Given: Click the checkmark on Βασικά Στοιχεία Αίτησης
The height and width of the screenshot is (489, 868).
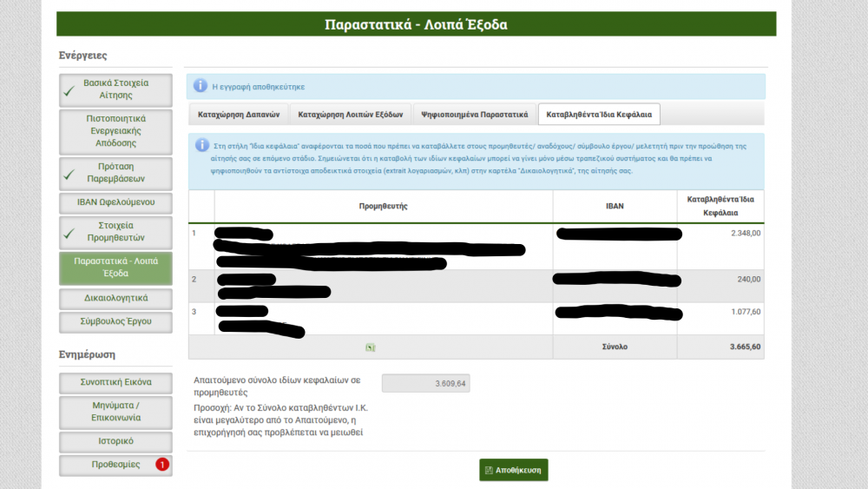Looking at the screenshot, I should 69,90.
